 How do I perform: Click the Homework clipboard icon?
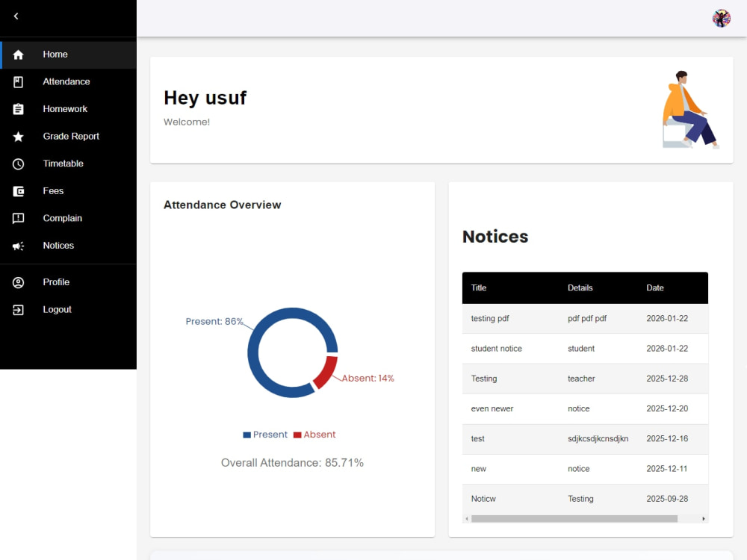pos(18,109)
